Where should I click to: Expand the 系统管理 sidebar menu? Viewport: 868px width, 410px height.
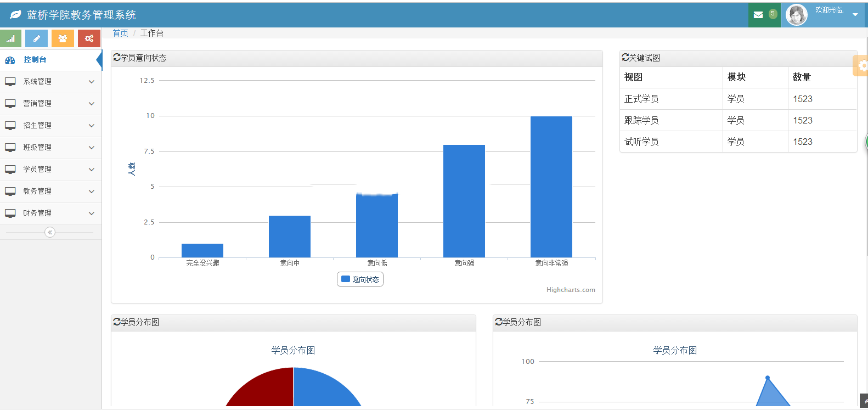pos(50,82)
